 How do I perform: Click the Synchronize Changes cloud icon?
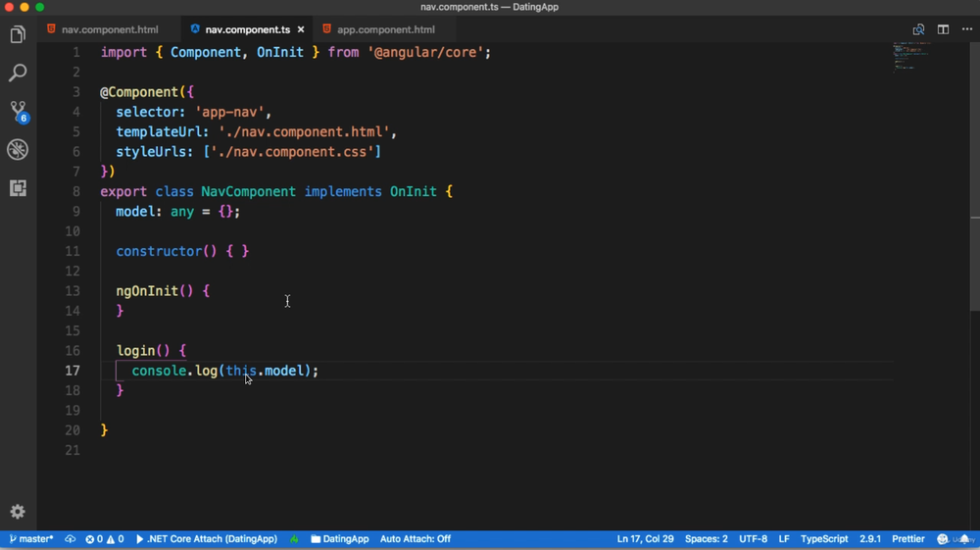70,539
